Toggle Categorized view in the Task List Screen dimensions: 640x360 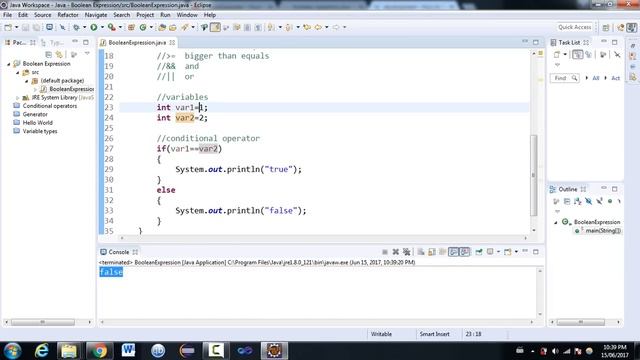(x=577, y=54)
